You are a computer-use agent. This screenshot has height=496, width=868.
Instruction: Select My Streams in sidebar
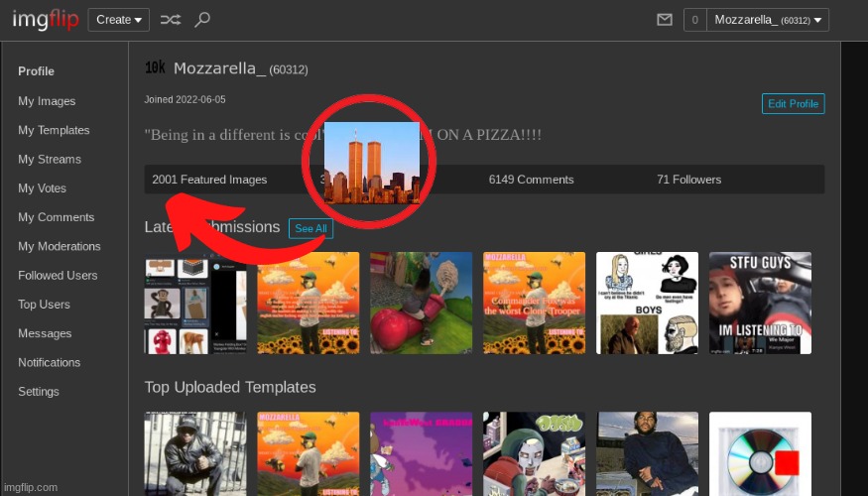point(50,159)
